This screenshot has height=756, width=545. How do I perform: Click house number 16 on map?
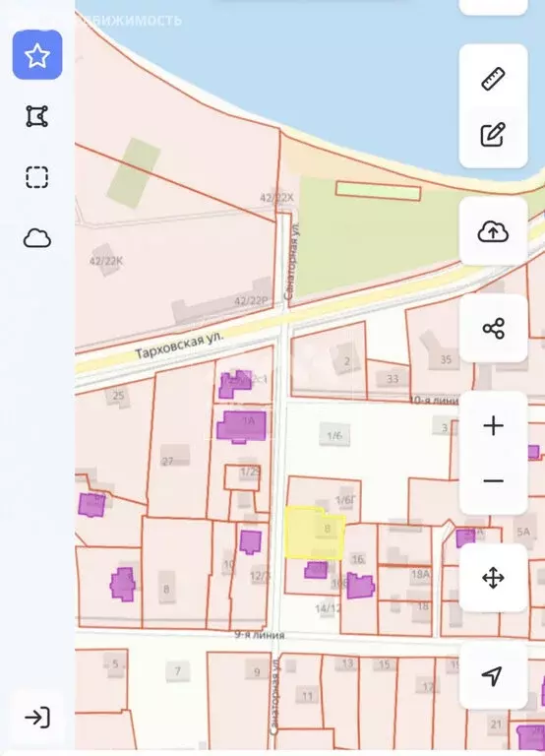click(357, 559)
